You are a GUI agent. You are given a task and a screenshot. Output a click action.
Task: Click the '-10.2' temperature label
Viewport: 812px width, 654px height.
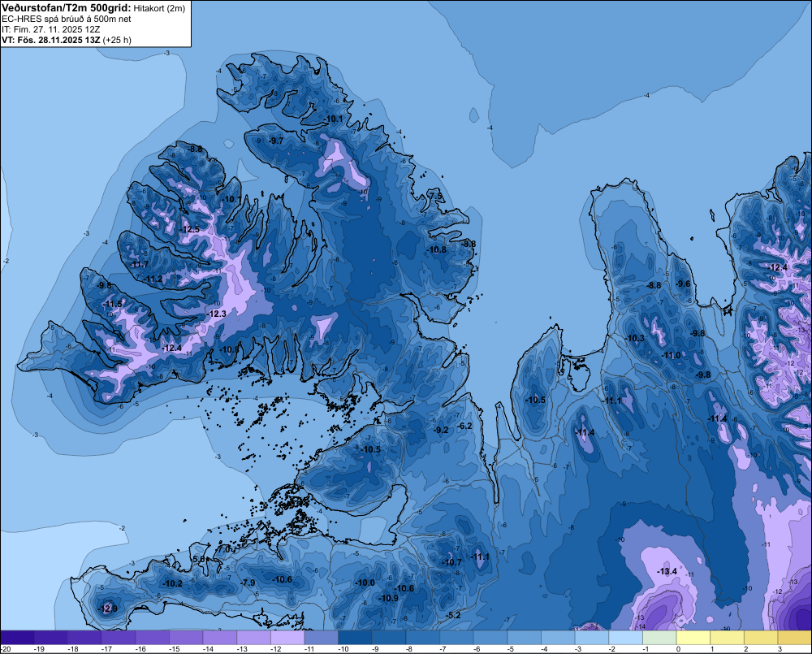[x=173, y=583]
